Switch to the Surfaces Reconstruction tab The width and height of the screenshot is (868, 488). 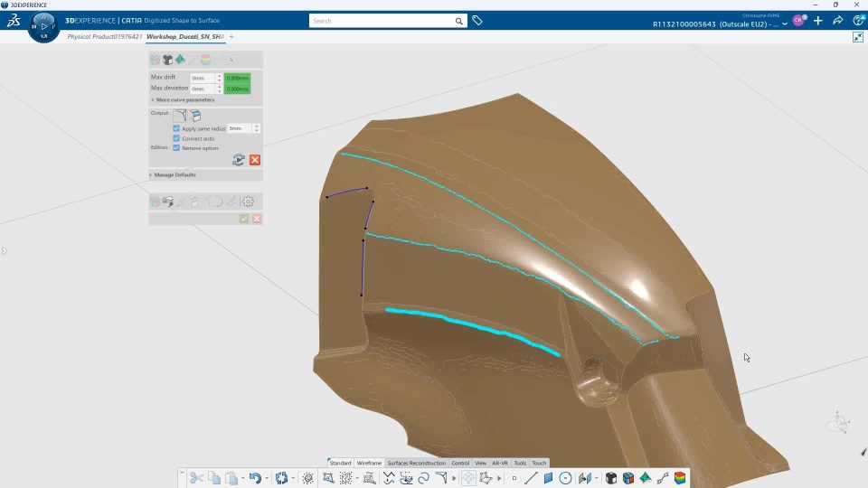pos(416,463)
